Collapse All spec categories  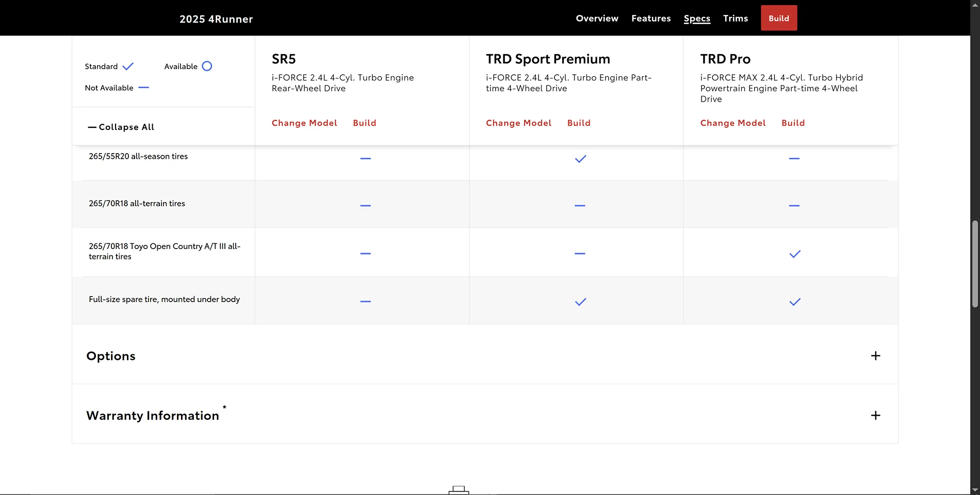[121, 126]
